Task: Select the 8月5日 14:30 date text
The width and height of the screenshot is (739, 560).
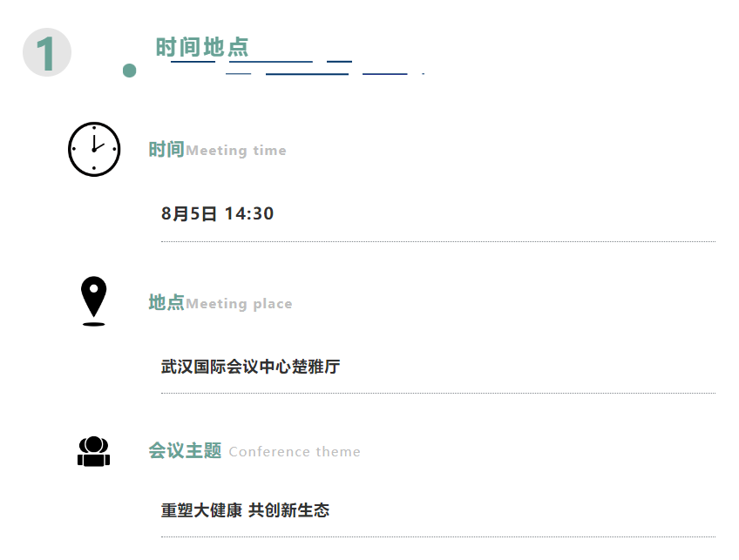Action: (x=217, y=213)
